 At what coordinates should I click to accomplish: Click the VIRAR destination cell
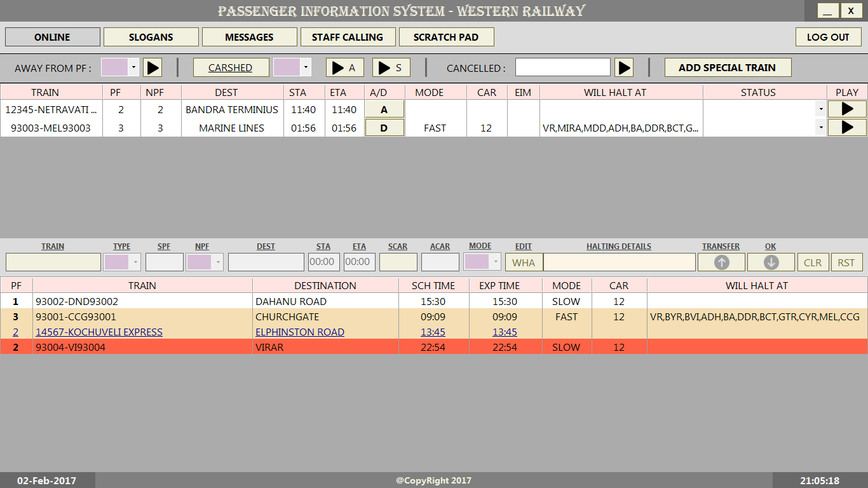pos(325,347)
